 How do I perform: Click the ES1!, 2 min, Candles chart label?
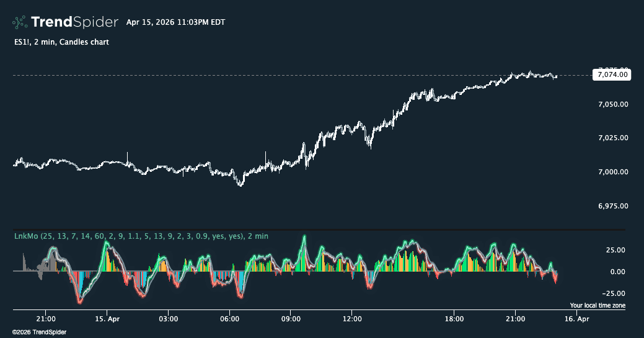[x=61, y=42]
